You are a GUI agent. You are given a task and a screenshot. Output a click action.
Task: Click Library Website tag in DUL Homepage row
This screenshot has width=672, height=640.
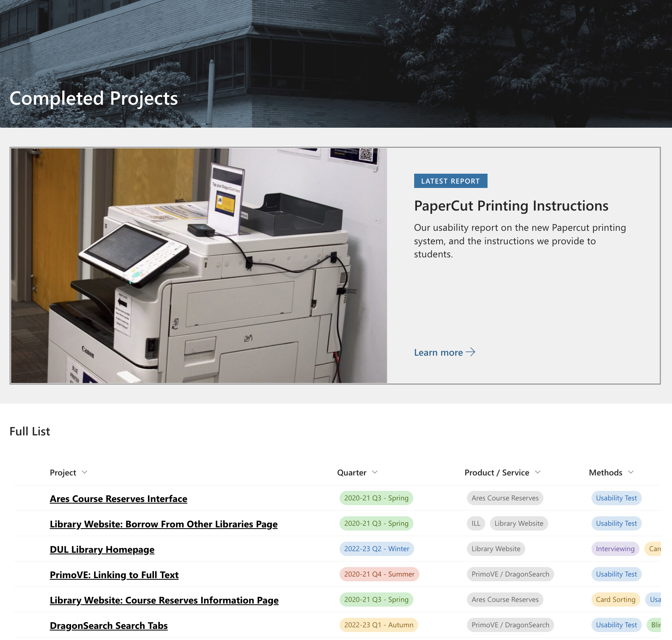tap(496, 549)
